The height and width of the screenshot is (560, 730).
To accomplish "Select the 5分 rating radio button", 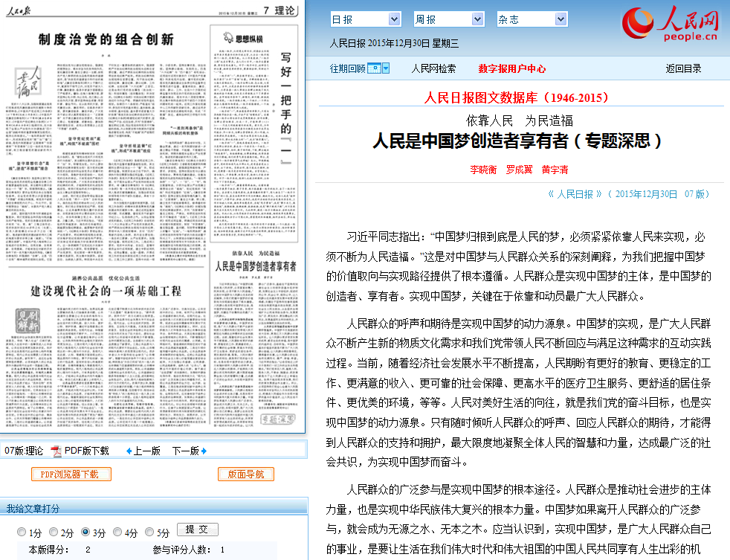I will point(149,532).
